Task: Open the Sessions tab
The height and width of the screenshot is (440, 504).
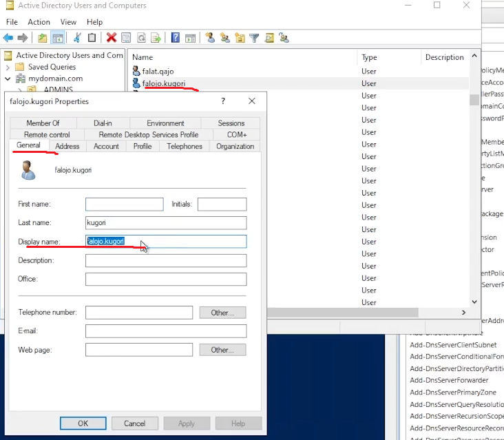Action: click(x=231, y=123)
